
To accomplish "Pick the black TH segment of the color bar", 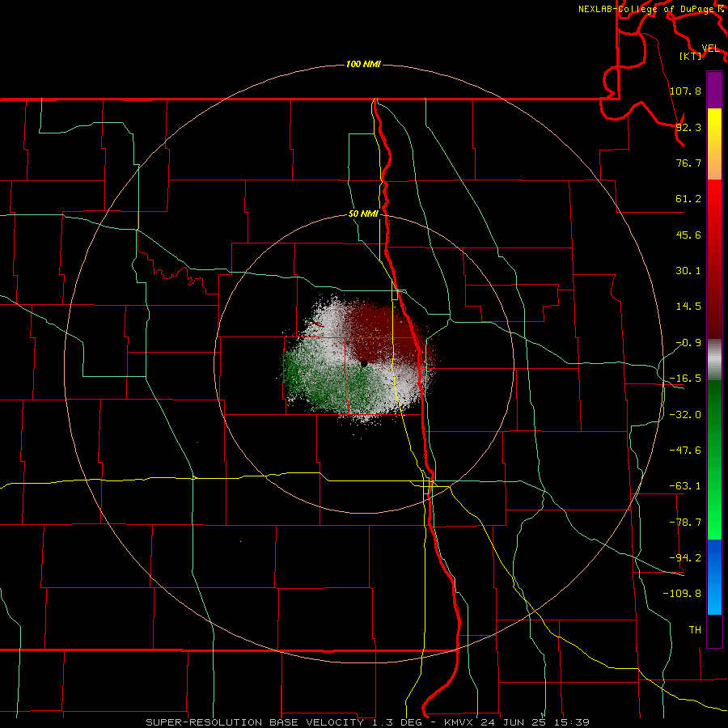I will (x=714, y=631).
